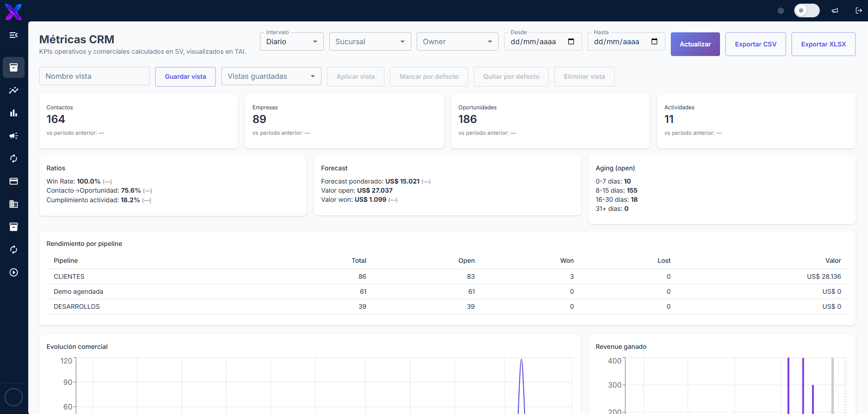
Task: Open settings with the gear icon
Action: click(781, 10)
